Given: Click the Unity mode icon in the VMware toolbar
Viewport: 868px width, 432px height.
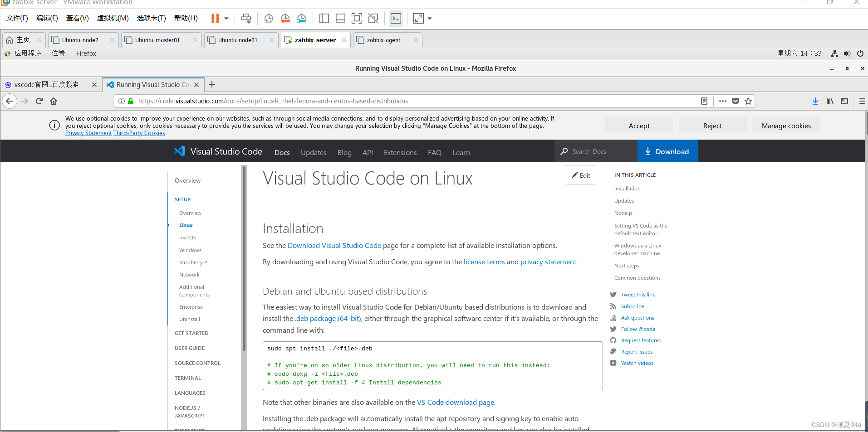Looking at the screenshot, I should pyautogui.click(x=373, y=19).
